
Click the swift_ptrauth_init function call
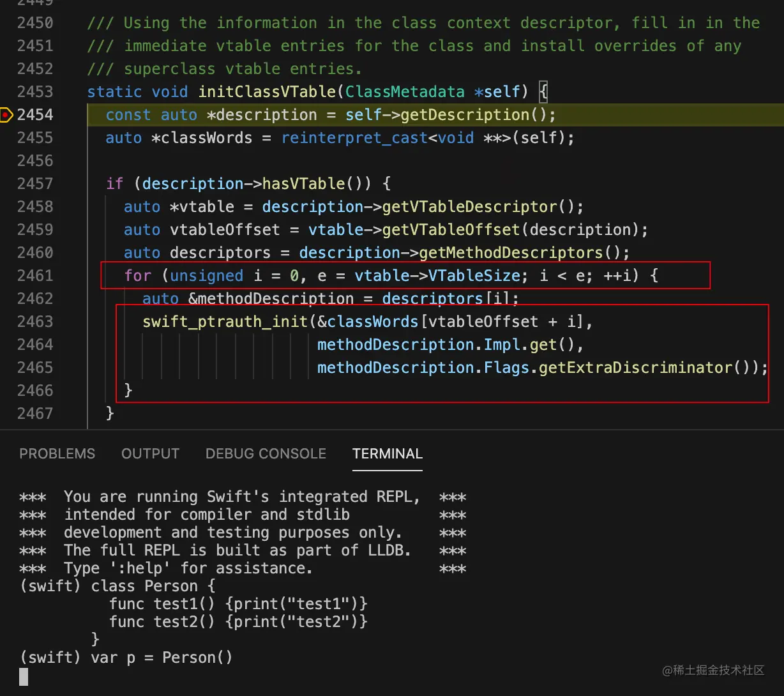pos(225,322)
